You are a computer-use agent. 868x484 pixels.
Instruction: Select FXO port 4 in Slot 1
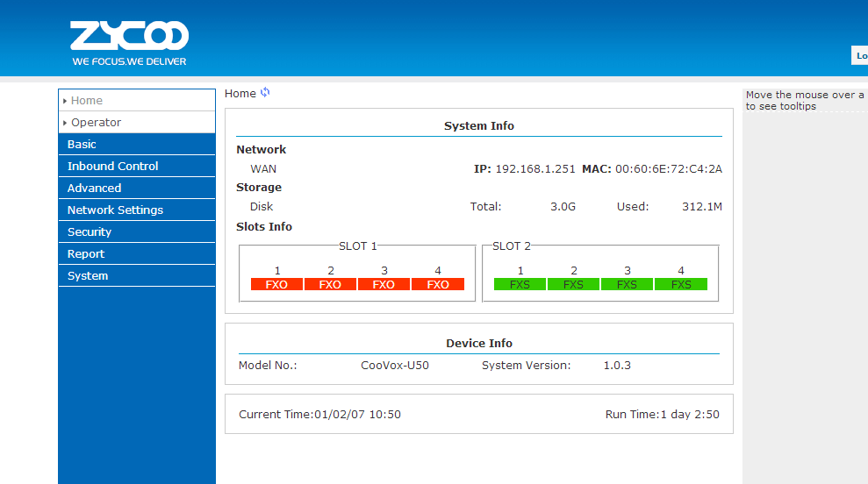[437, 284]
